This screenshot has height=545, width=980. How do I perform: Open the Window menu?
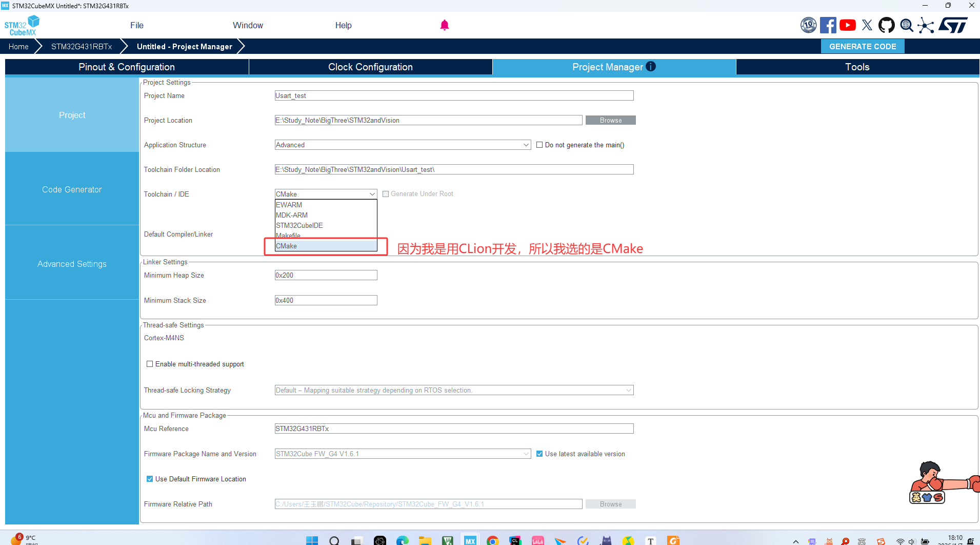[248, 25]
